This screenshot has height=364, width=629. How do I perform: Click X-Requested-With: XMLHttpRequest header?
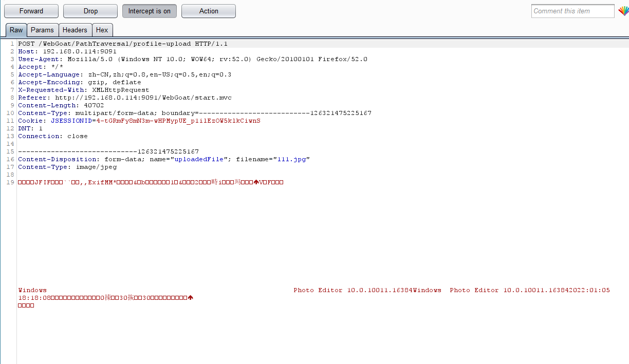click(84, 90)
